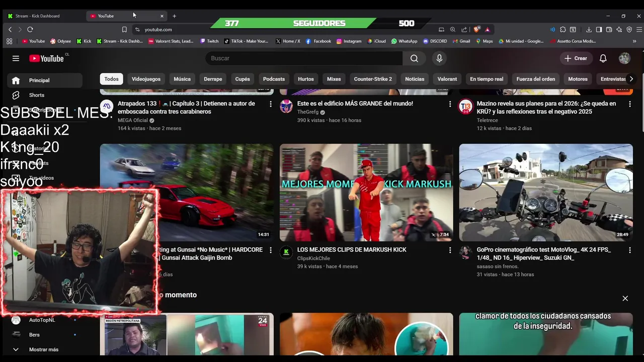
Task: Open the YouTube guide hamburger menu
Action: pos(16,58)
